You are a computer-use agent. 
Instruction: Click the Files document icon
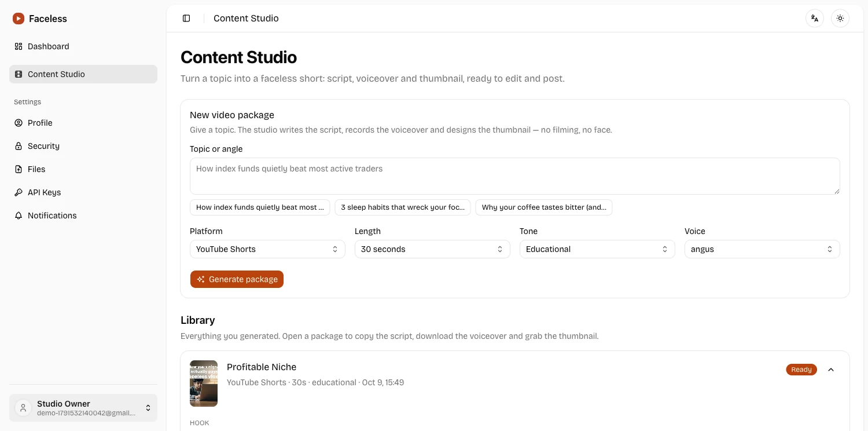pyautogui.click(x=19, y=169)
